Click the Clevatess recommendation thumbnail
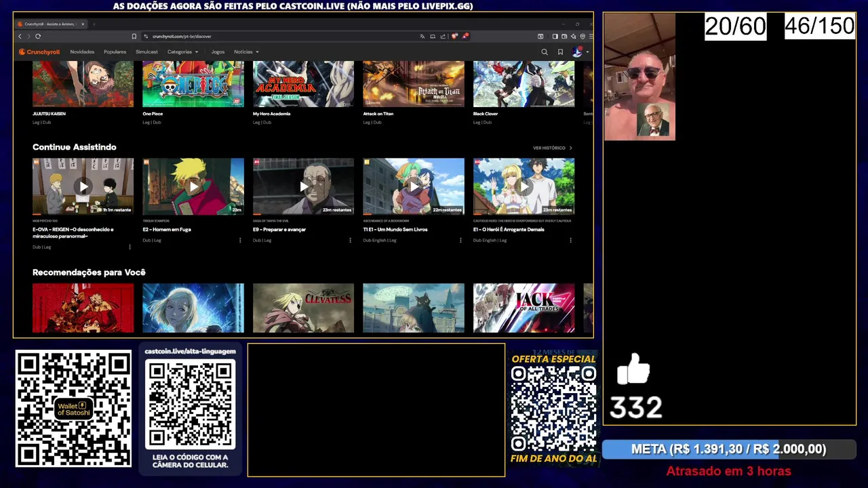The height and width of the screenshot is (488, 868). pyautogui.click(x=303, y=308)
